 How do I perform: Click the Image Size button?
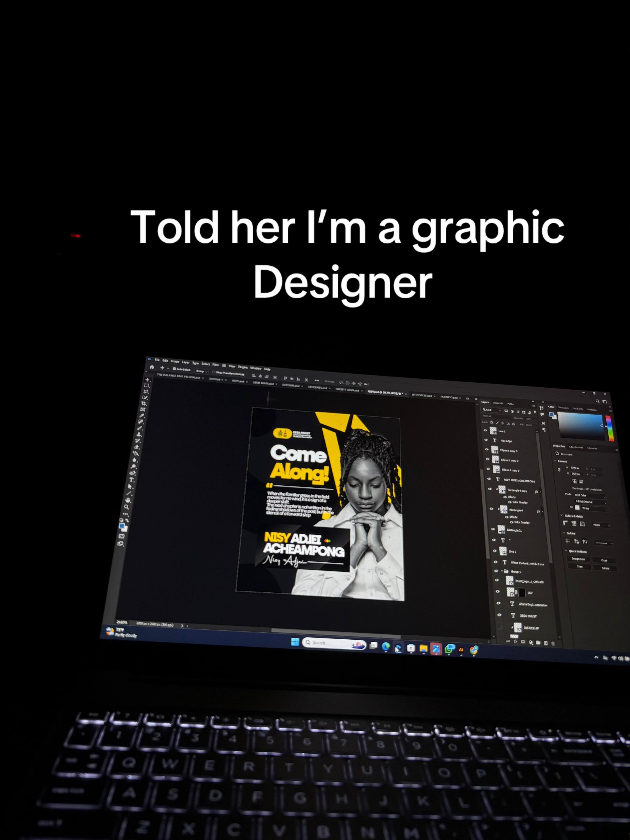(x=579, y=559)
